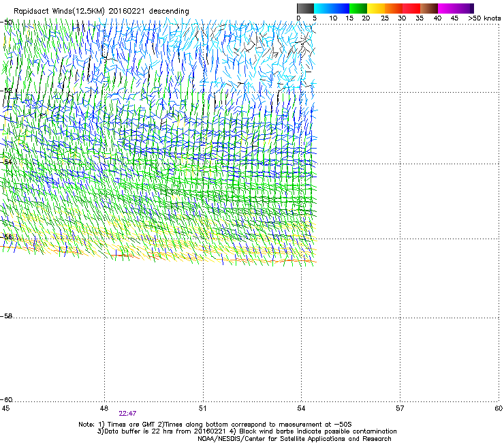Screen dimensions: 504x443
Task: Click the red 30-35 knots color segment
Action: pyautogui.click(x=411, y=8)
